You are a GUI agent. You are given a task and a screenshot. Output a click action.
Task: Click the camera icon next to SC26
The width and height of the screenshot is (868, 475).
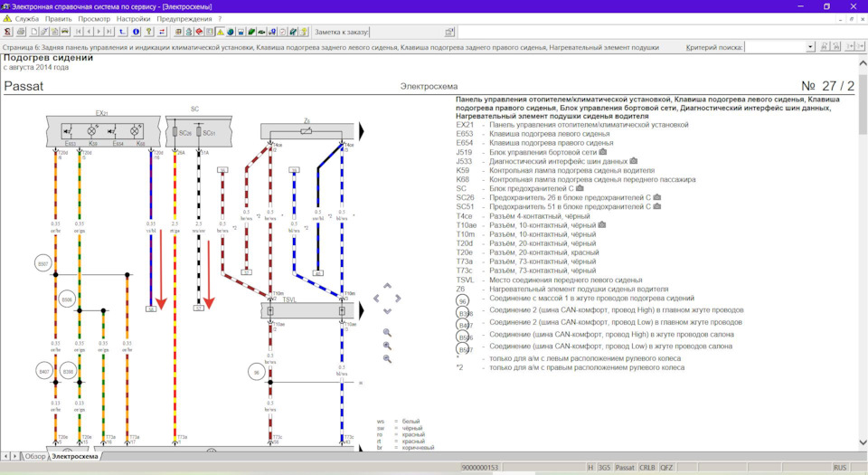[657, 197]
